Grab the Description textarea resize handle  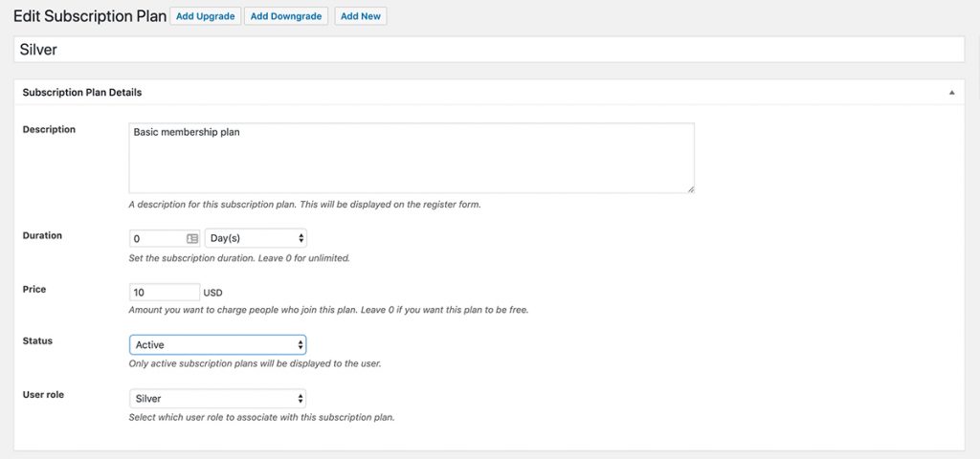(x=690, y=189)
